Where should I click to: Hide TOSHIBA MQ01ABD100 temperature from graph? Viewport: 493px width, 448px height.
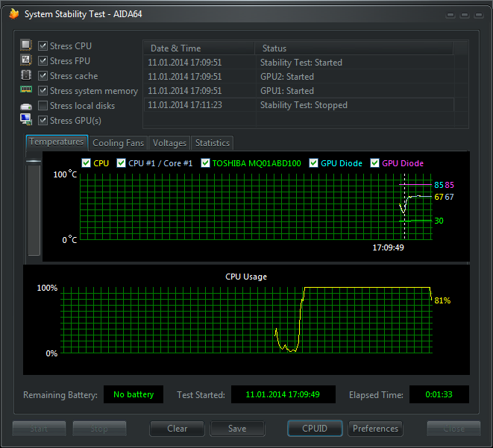click(x=206, y=163)
